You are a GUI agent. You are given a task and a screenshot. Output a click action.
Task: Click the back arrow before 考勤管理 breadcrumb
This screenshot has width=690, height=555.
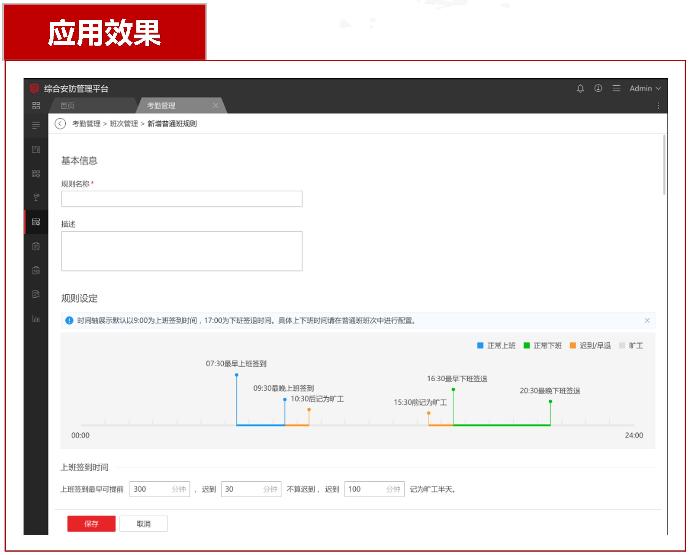(x=60, y=124)
